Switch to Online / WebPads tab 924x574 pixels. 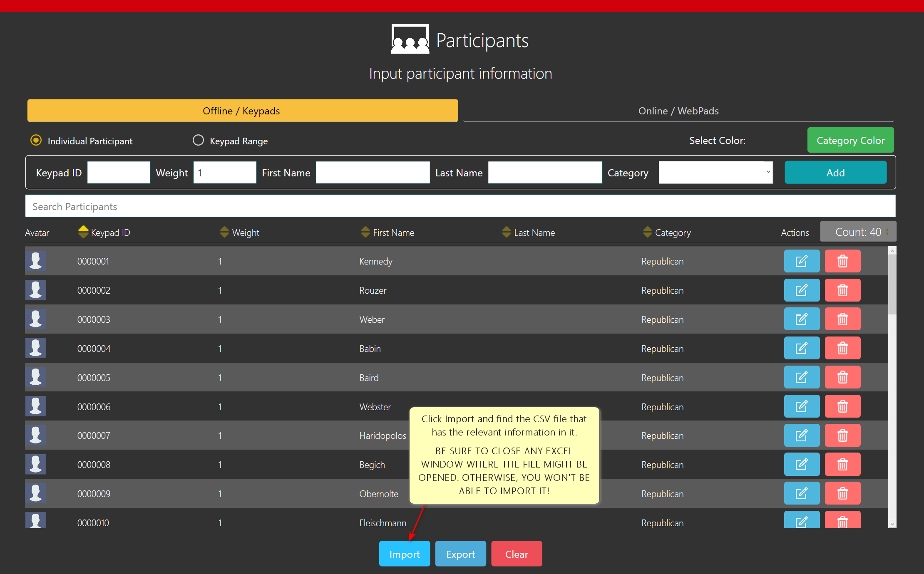[678, 111]
